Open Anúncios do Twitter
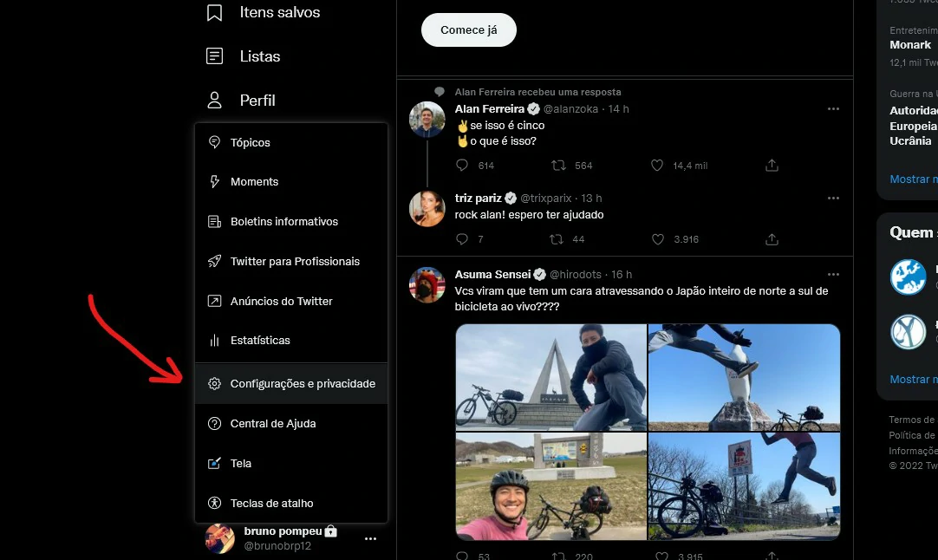This screenshot has width=938, height=560. (291, 301)
